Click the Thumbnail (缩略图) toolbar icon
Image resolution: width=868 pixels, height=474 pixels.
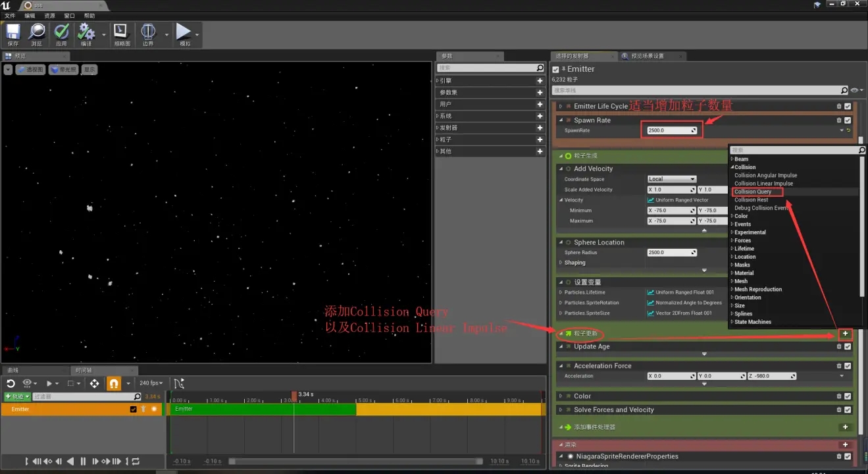click(122, 32)
